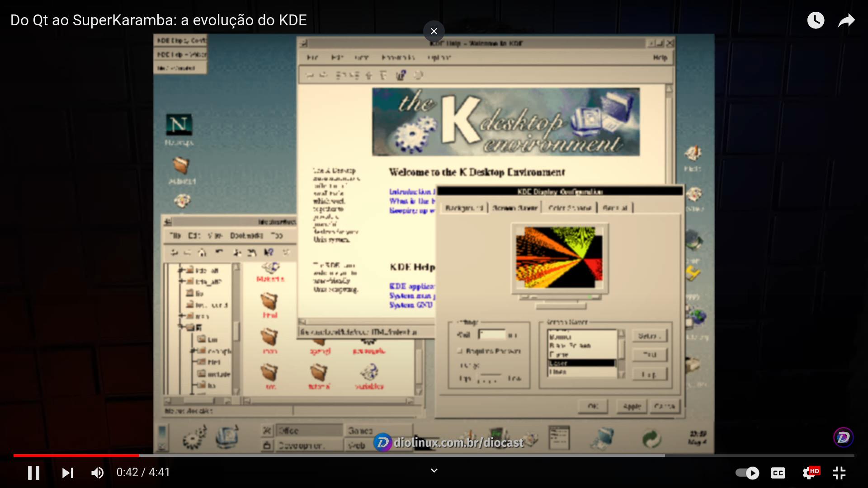The image size is (868, 488).
Task: Seek on the red progress bar
Action: (x=76, y=455)
